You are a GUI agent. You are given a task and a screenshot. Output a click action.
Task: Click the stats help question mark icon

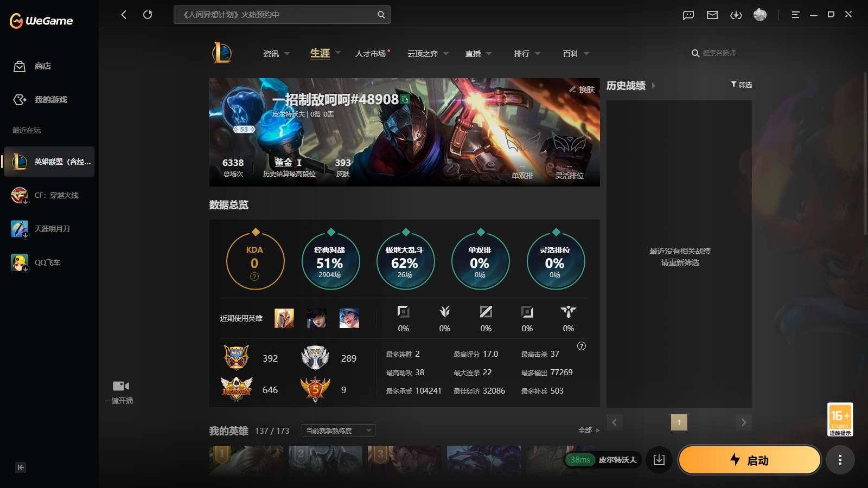click(582, 346)
